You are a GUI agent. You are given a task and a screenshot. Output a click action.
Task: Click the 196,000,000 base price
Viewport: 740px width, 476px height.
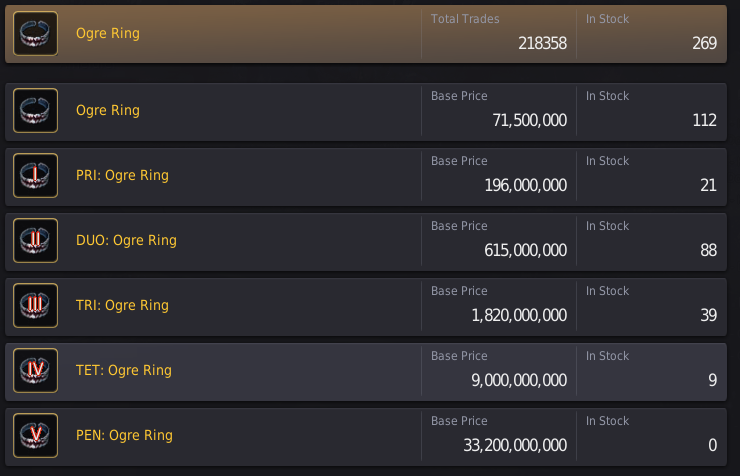525,186
